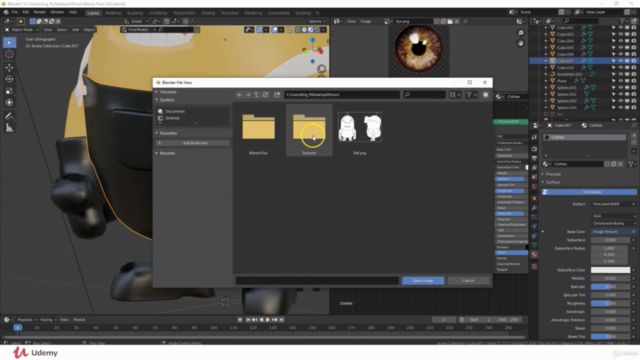Image resolution: width=640 pixels, height=360 pixels.
Task: Select the Annotate tool in viewport toolbar
Action: click(9, 116)
